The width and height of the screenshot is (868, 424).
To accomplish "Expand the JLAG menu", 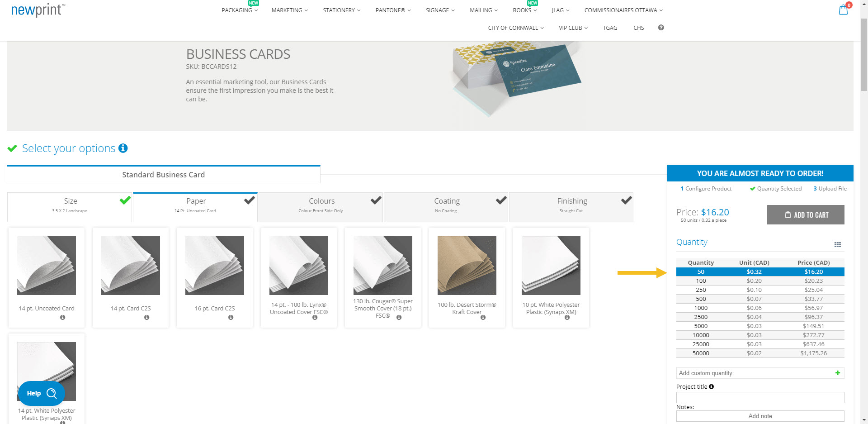I will pyautogui.click(x=560, y=10).
